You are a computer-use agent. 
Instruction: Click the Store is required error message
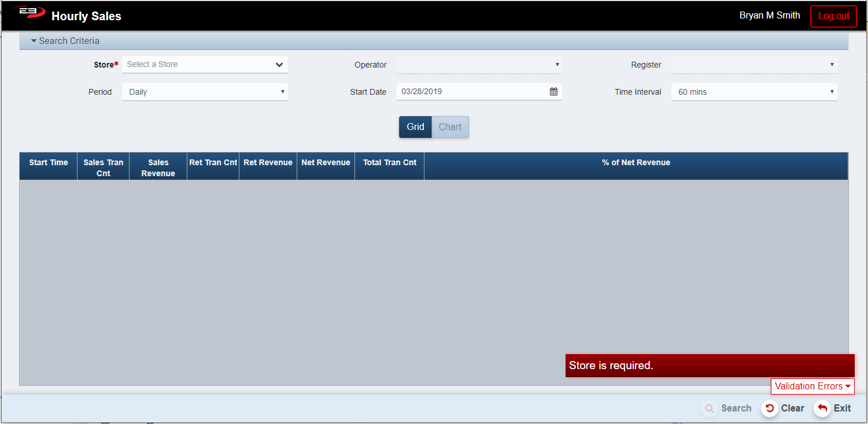[x=710, y=366]
